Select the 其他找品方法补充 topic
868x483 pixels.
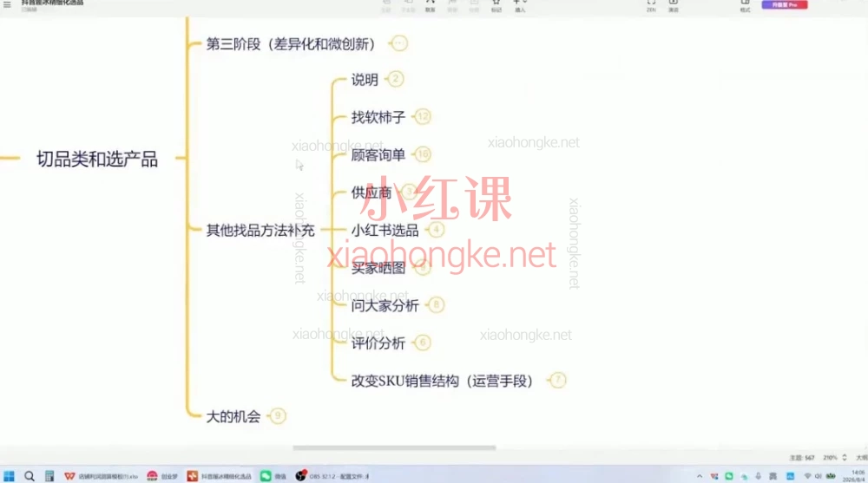pos(260,230)
